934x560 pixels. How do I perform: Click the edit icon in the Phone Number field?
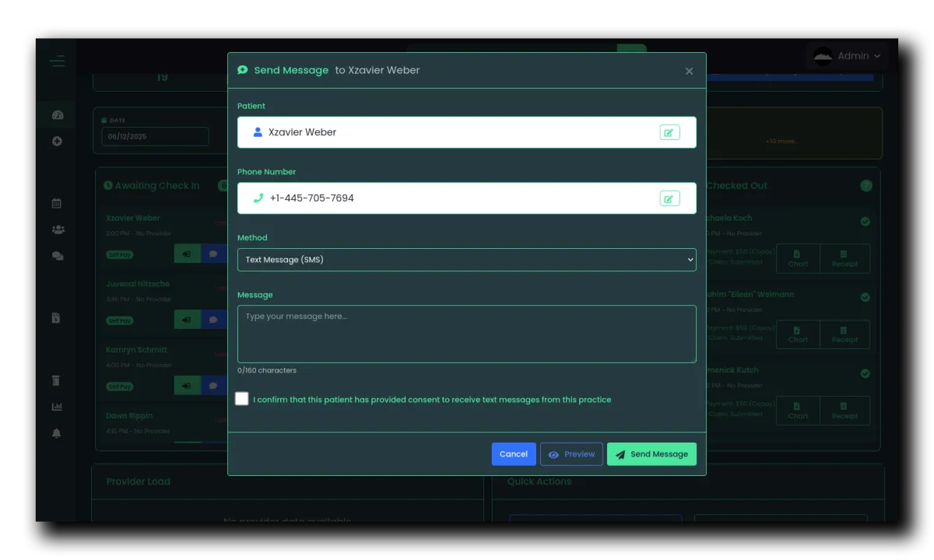point(669,198)
